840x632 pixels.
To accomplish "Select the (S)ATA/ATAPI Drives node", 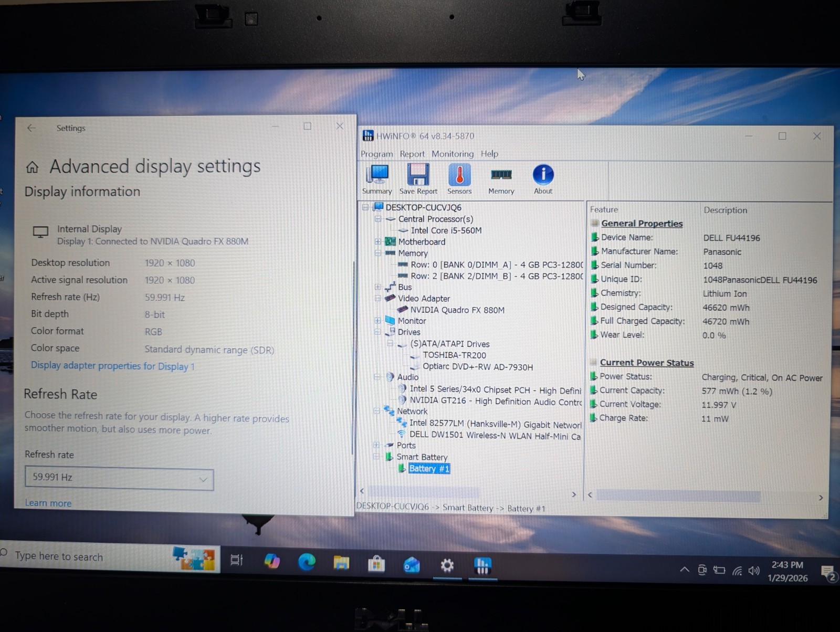I will [x=450, y=344].
